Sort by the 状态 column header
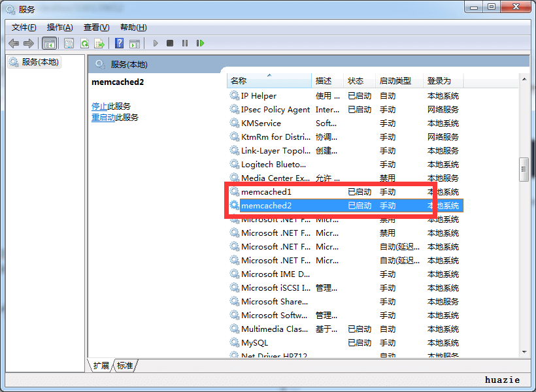Image resolution: width=536 pixels, height=392 pixels. pos(360,80)
